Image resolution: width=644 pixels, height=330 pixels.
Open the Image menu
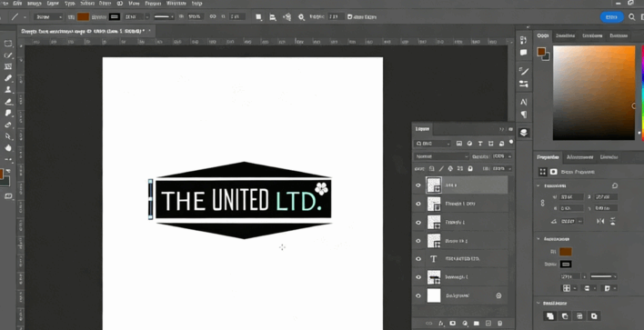click(x=34, y=4)
